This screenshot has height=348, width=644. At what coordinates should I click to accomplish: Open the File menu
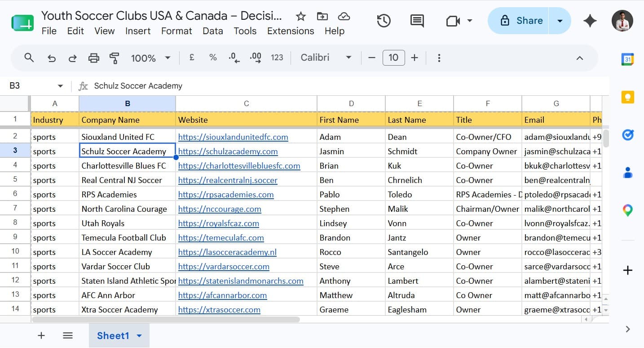[49, 31]
